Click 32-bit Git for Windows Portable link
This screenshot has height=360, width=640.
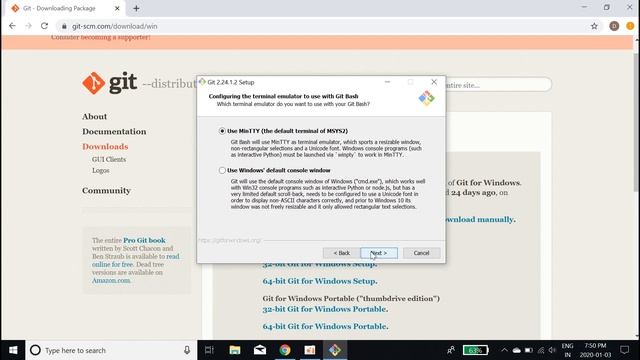click(325, 309)
